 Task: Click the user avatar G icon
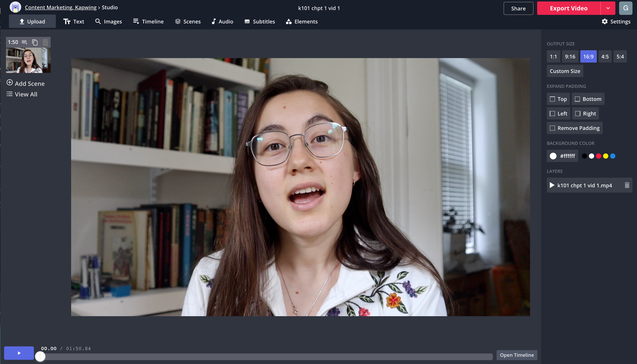coord(626,8)
